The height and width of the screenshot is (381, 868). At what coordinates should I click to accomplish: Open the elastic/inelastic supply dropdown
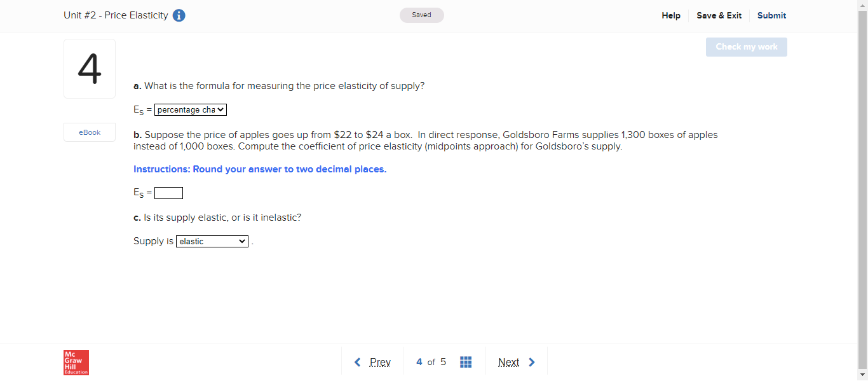click(212, 241)
